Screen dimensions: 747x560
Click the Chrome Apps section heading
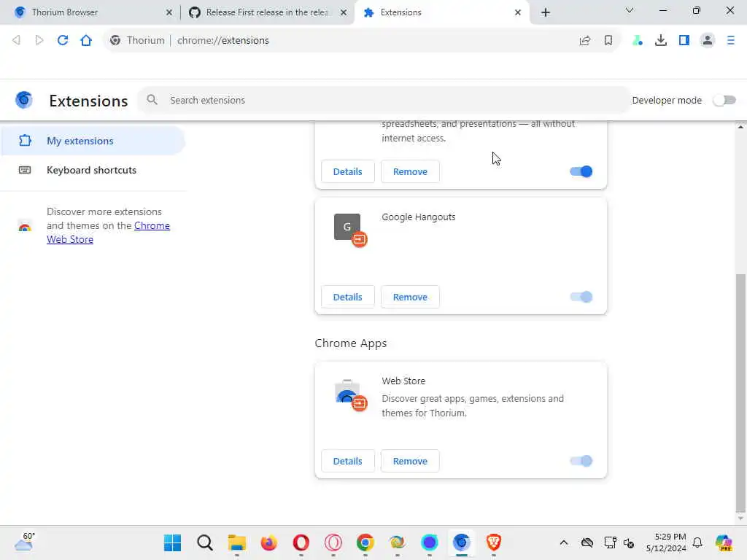[x=351, y=343]
